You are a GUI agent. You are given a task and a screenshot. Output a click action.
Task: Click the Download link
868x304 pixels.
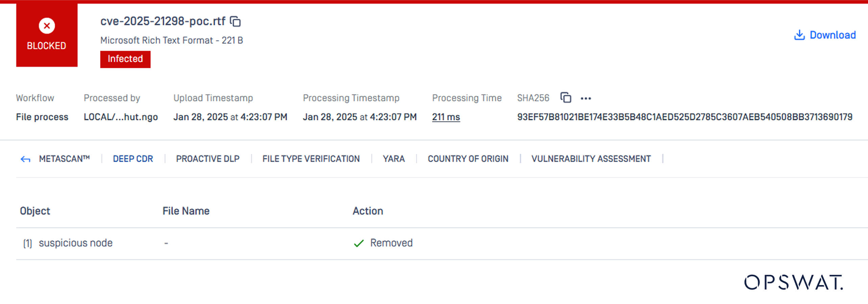pos(833,35)
